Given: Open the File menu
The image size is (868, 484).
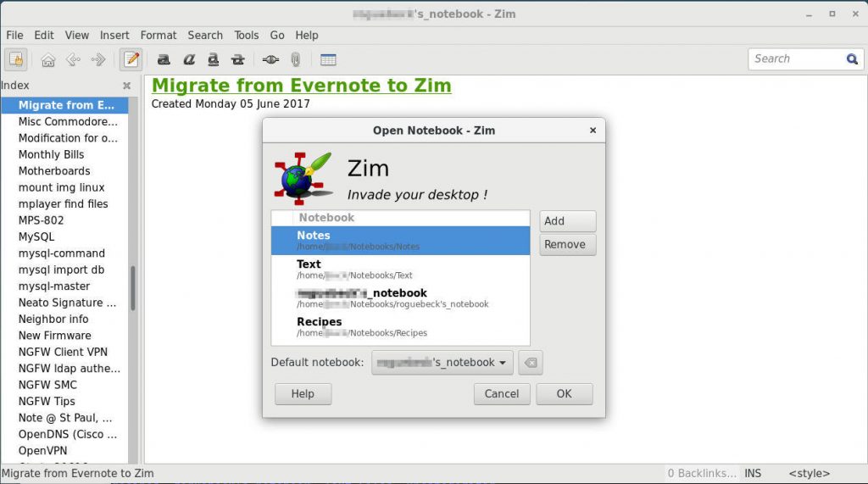Looking at the screenshot, I should pos(14,35).
